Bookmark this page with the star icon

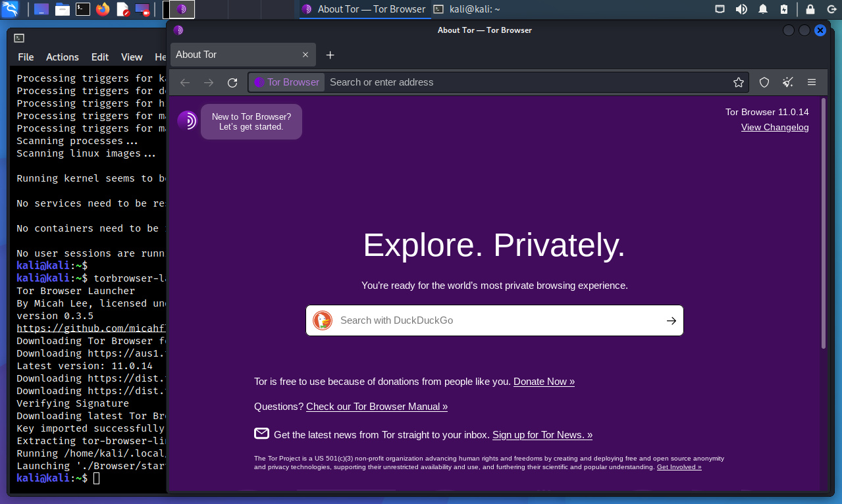[739, 82]
